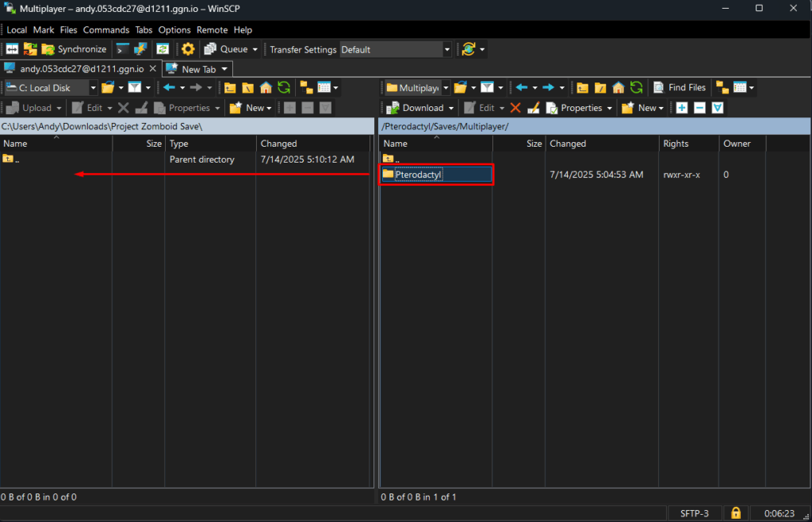The height and width of the screenshot is (522, 812).
Task: Sort remote panel by Rights column header
Action: [689, 144]
